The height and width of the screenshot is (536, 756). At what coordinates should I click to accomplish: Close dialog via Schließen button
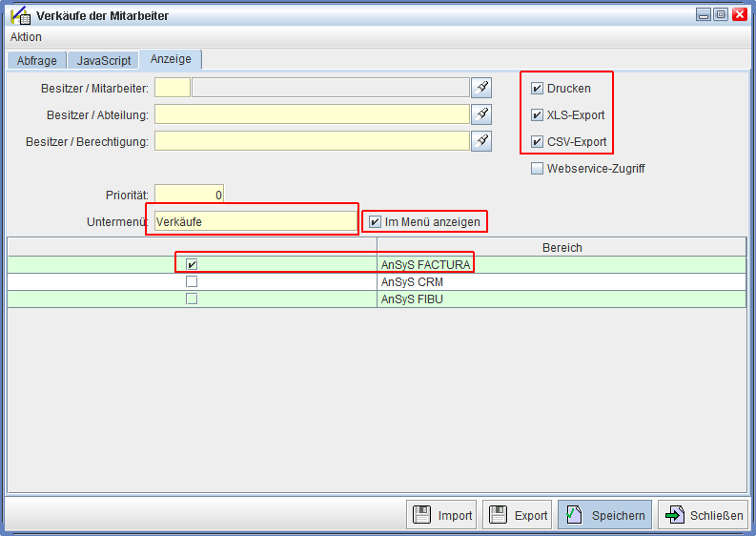pyautogui.click(x=703, y=515)
